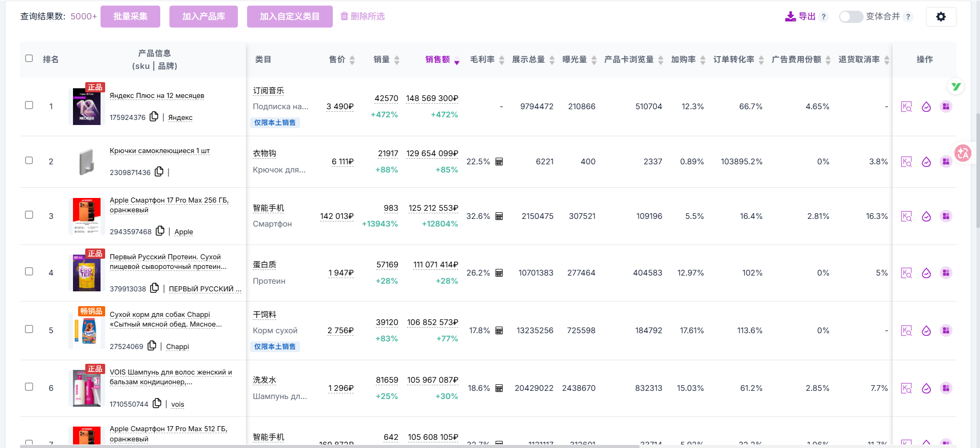
Task: Tick checkbox for Chappi dog food row
Action: click(29, 329)
